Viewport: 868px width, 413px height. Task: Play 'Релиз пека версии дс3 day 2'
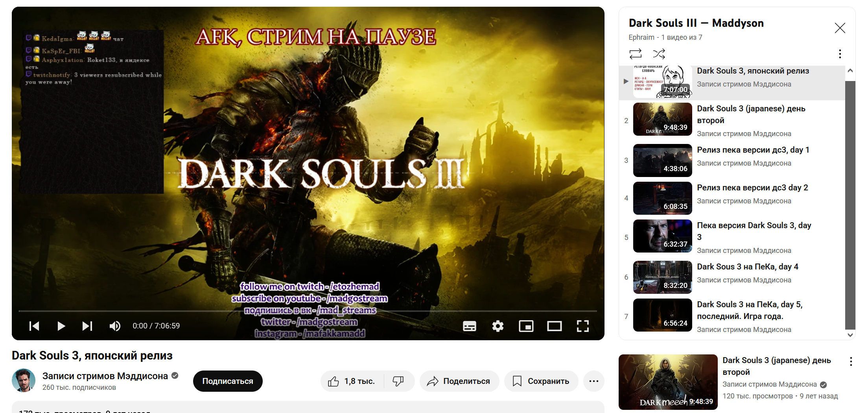[x=752, y=188]
